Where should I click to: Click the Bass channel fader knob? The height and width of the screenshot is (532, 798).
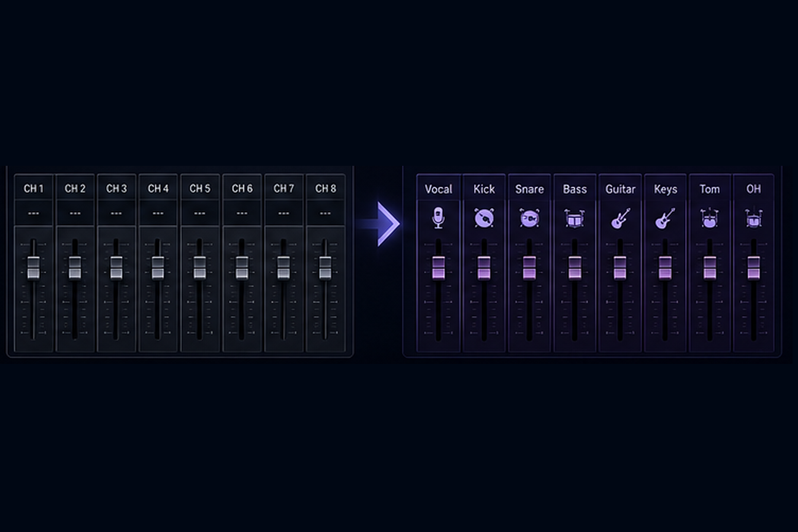(x=575, y=268)
